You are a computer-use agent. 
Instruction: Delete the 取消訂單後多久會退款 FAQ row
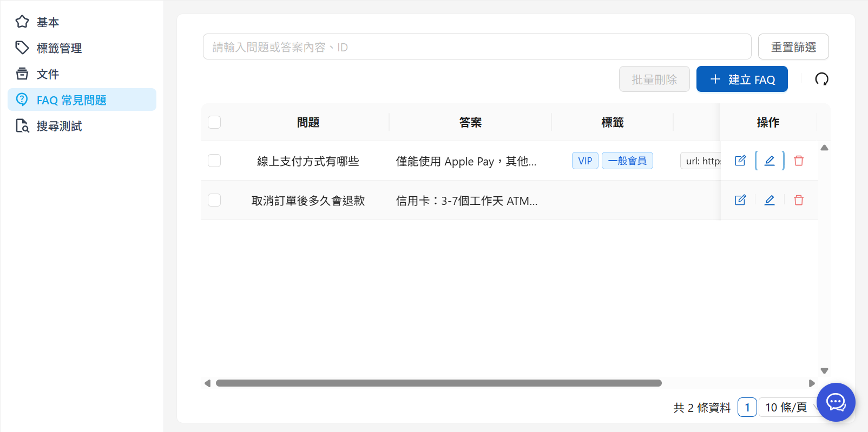pyautogui.click(x=798, y=200)
